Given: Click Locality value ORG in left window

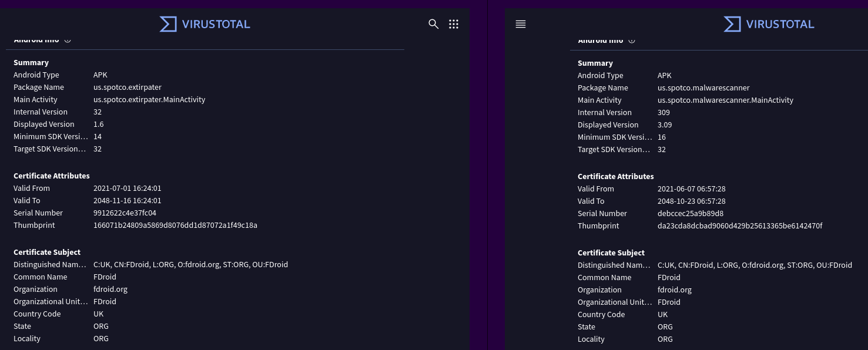Looking at the screenshot, I should 101,339.
